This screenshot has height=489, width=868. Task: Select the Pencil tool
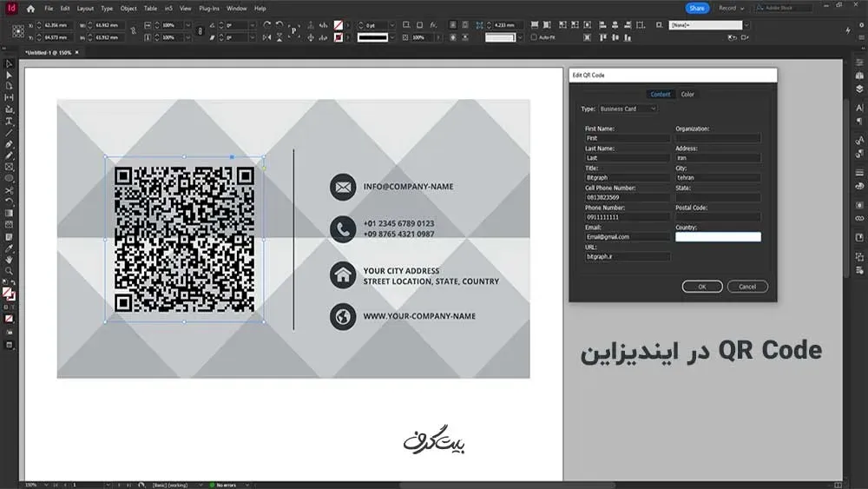9,155
